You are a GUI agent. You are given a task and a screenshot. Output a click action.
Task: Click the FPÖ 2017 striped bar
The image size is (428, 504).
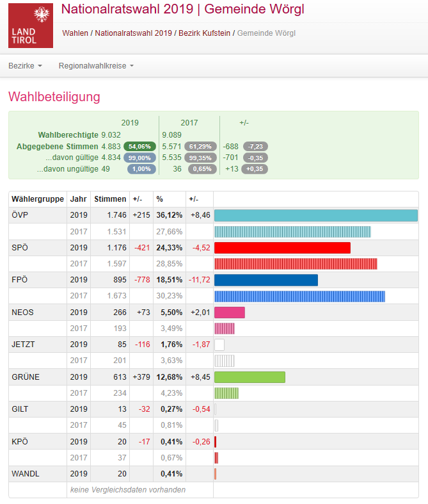pyautogui.click(x=299, y=296)
